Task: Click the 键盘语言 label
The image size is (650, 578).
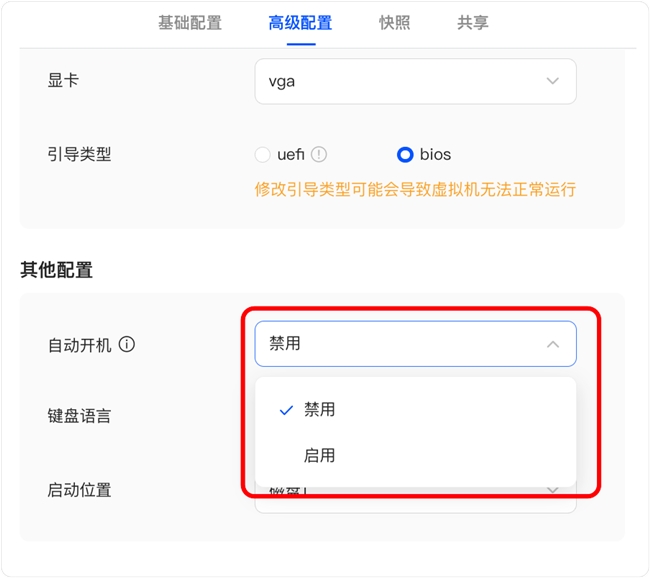Action: pos(79,416)
